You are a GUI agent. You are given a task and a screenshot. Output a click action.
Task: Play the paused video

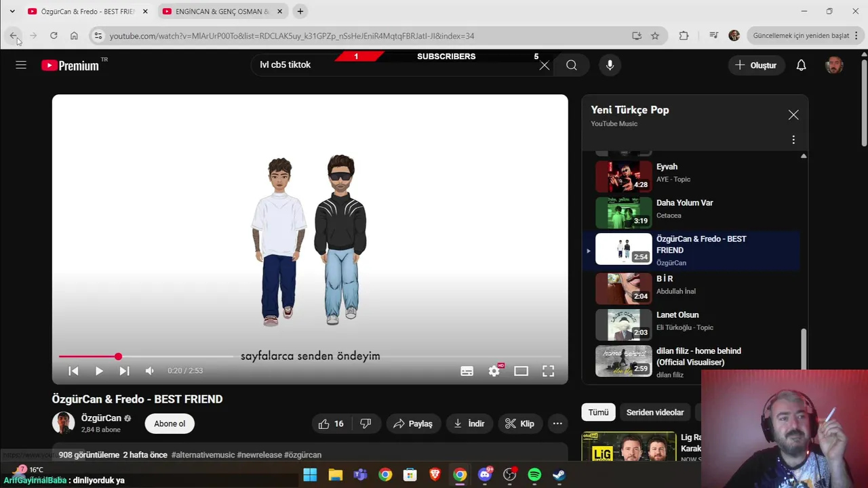click(x=99, y=371)
